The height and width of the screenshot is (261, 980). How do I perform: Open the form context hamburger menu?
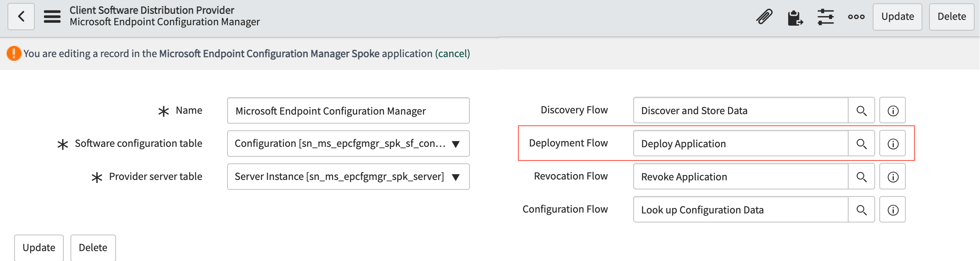click(x=52, y=17)
